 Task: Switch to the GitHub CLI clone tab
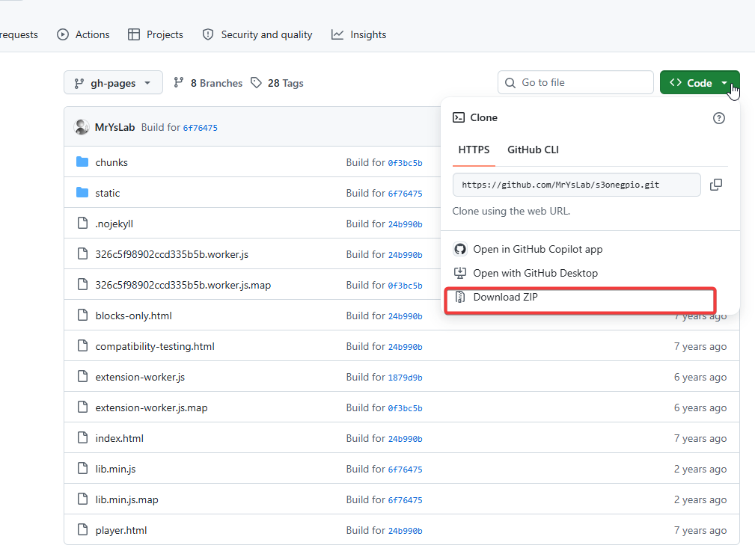click(x=533, y=150)
